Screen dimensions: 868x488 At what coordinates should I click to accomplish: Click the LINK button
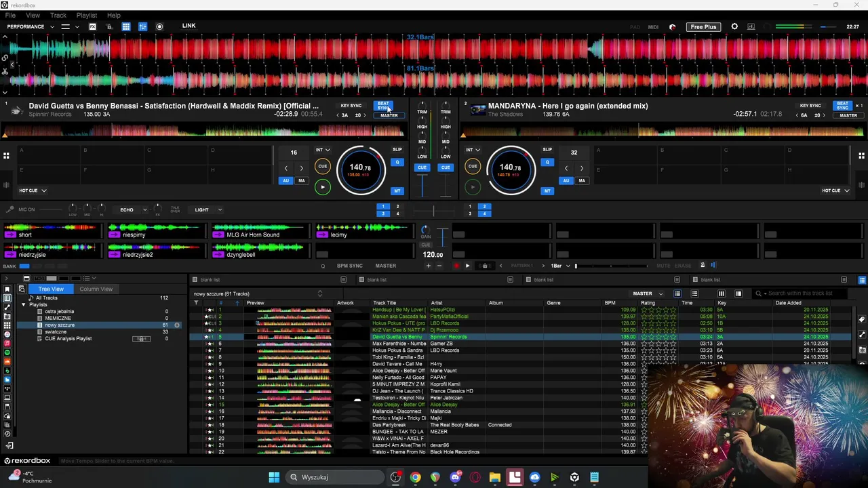pos(189,26)
